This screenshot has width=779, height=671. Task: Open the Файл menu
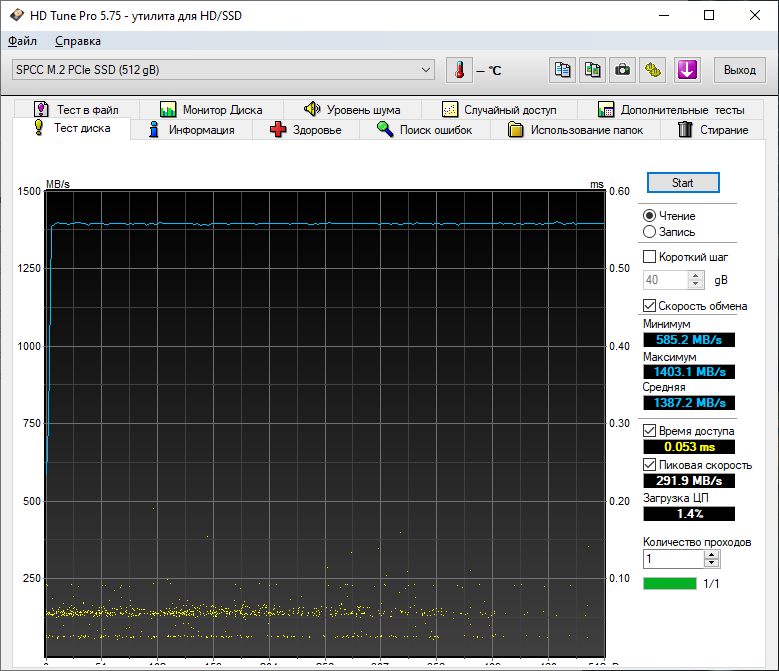(x=22, y=41)
